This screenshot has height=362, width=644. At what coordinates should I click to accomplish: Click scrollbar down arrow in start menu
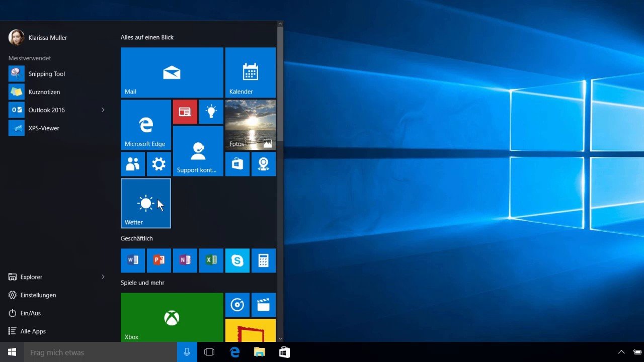tap(280, 339)
